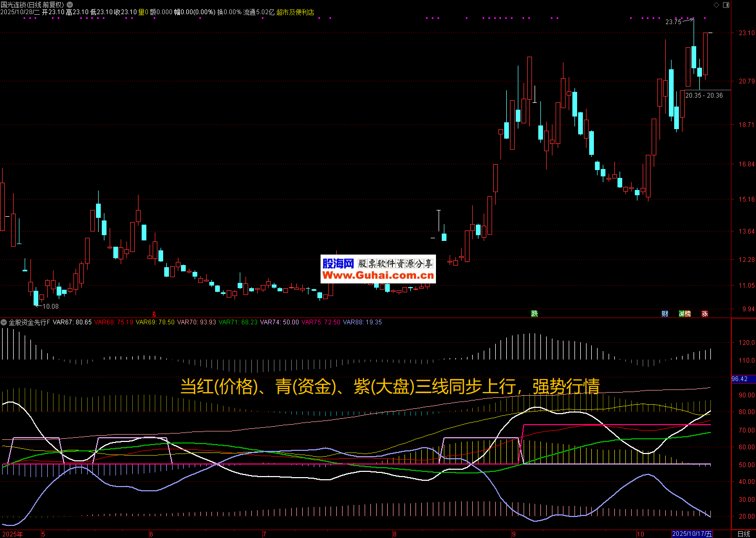This screenshot has height=538, width=756.
Task: Click the top-right window restore icon
Action: (726, 5)
